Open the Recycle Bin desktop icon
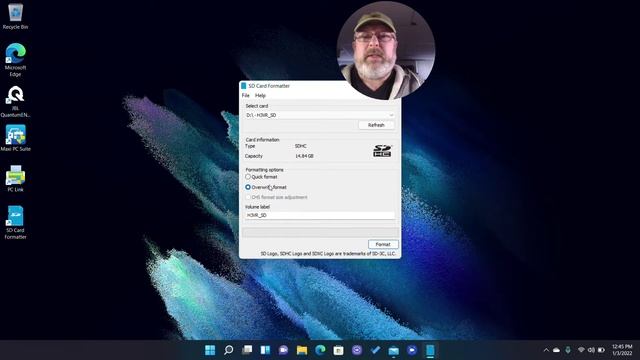The image size is (640, 360). tap(15, 16)
